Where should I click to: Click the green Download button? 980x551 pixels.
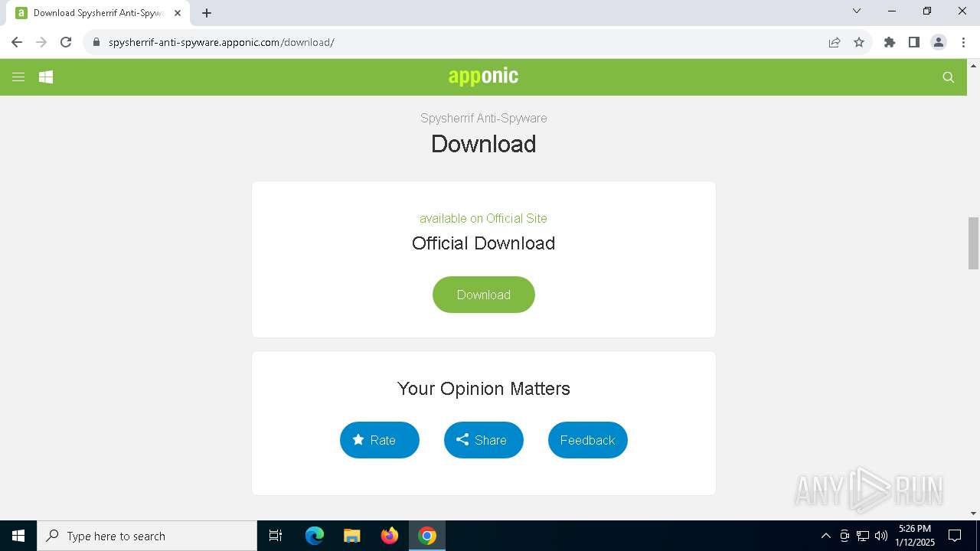pos(484,295)
